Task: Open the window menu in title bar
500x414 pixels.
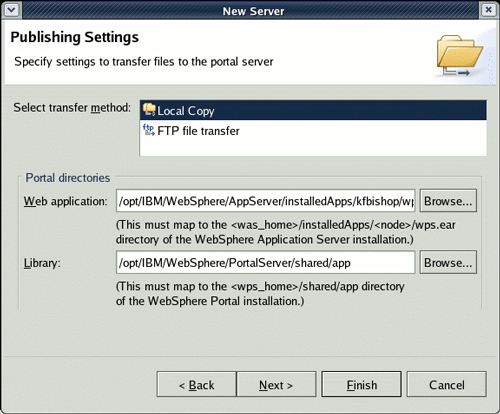Action: pos(12,10)
